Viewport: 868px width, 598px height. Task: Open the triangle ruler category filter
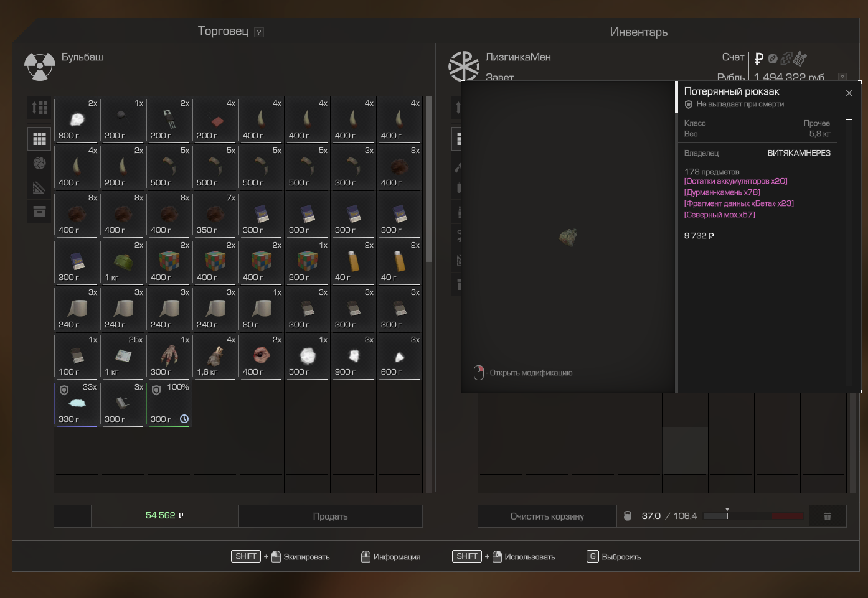click(x=39, y=187)
